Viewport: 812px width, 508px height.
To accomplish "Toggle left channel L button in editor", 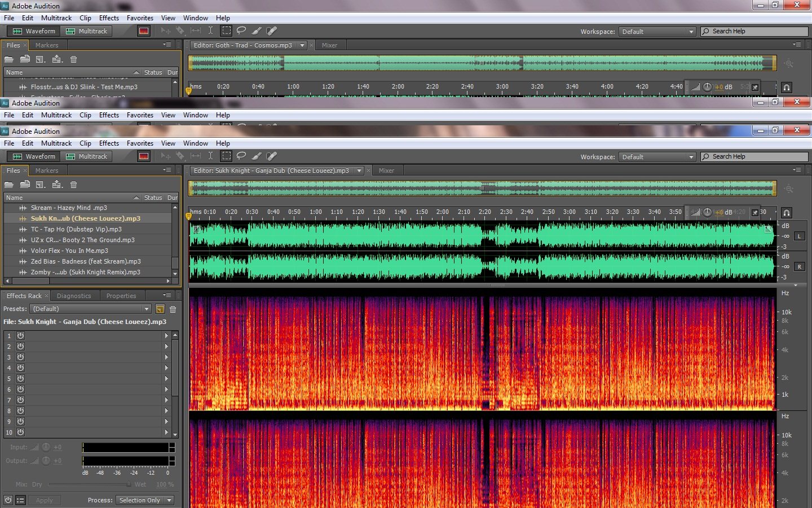I will click(x=799, y=236).
